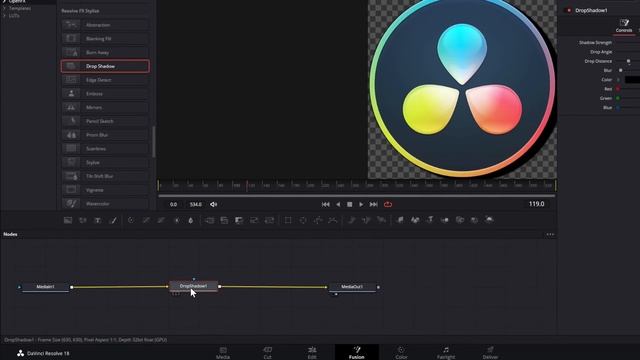Add a Rectangle mask from toolbar
This screenshot has height=360, width=640.
click(x=288, y=220)
